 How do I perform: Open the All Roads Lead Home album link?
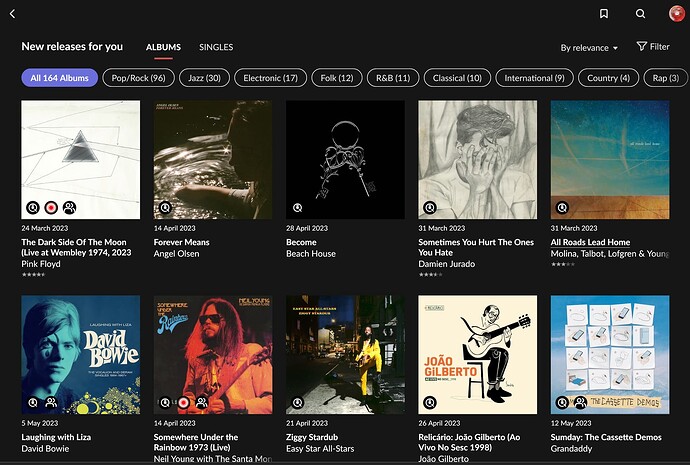pyautogui.click(x=590, y=242)
